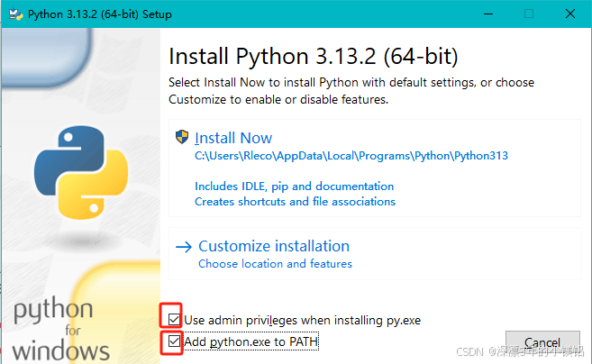592x364 pixels.
Task: Click the 'Install Python 3.13.2 (64-bit)' heading
Action: pos(313,57)
